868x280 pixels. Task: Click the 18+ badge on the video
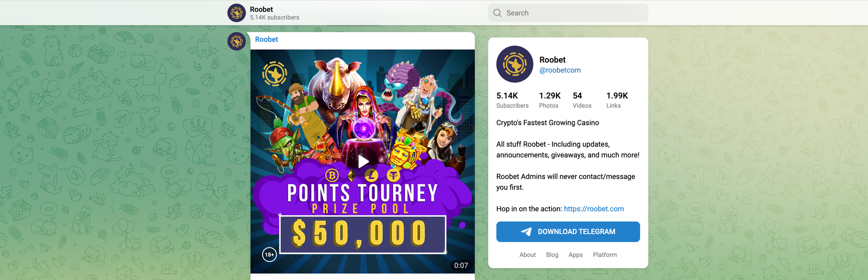(270, 254)
